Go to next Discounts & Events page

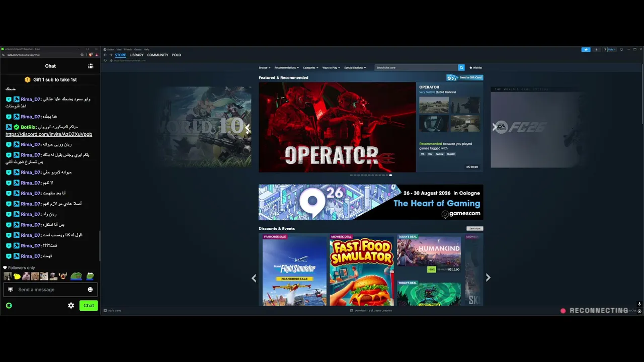[488, 278]
